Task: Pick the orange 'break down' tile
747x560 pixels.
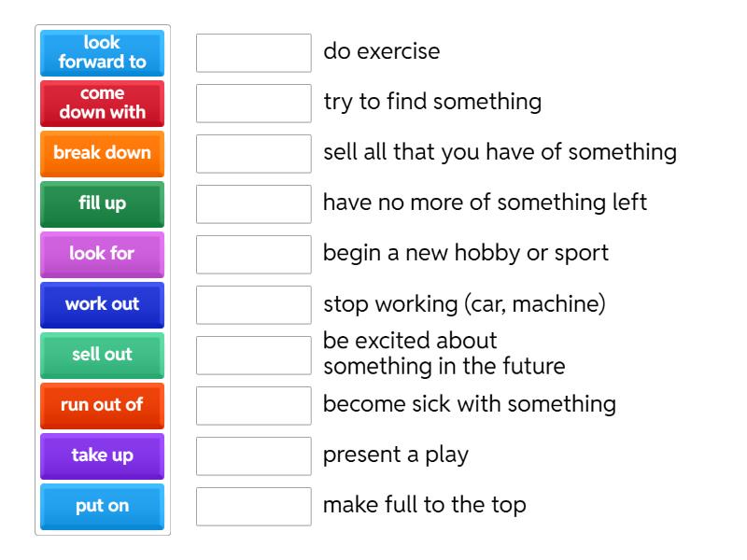Action: [x=103, y=153]
